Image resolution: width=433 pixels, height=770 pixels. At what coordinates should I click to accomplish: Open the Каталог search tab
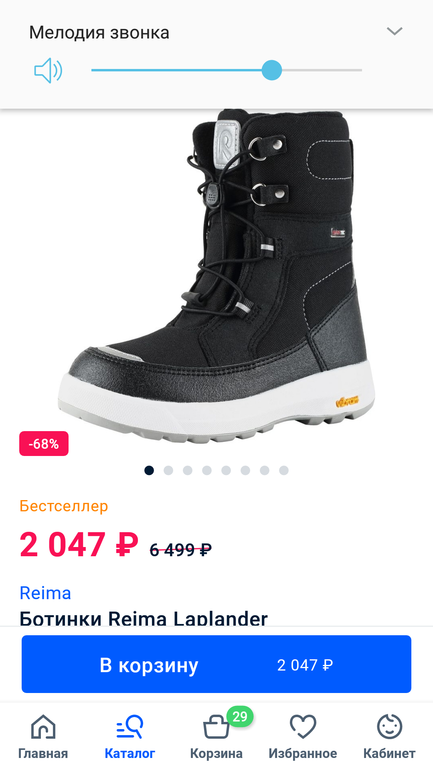coord(130,737)
